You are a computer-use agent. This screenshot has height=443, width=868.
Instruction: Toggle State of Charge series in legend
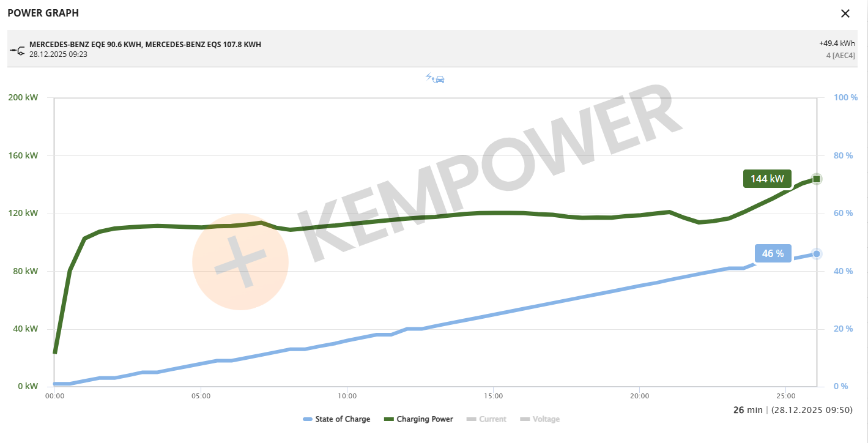(336, 419)
